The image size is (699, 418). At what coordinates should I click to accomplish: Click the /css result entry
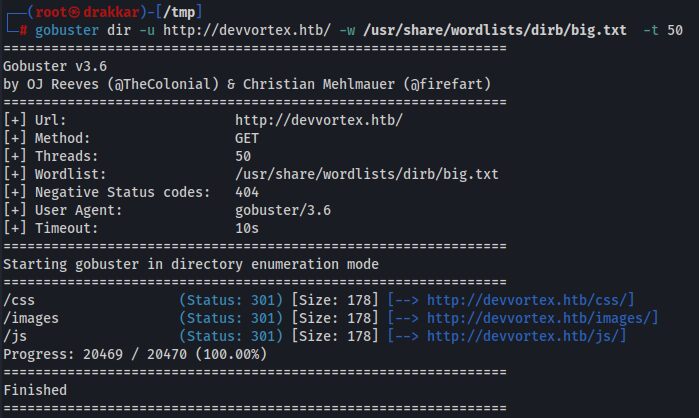(x=19, y=300)
